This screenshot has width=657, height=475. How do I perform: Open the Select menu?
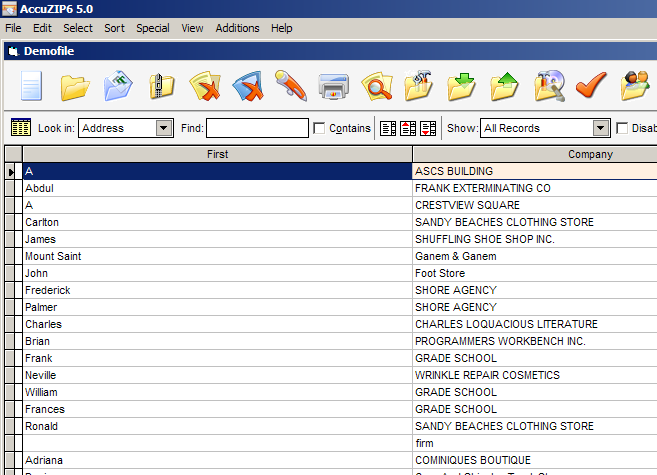click(x=78, y=28)
